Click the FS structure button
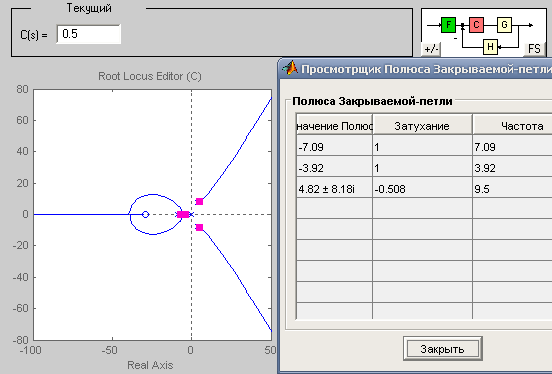The image size is (552, 374). 534,49
